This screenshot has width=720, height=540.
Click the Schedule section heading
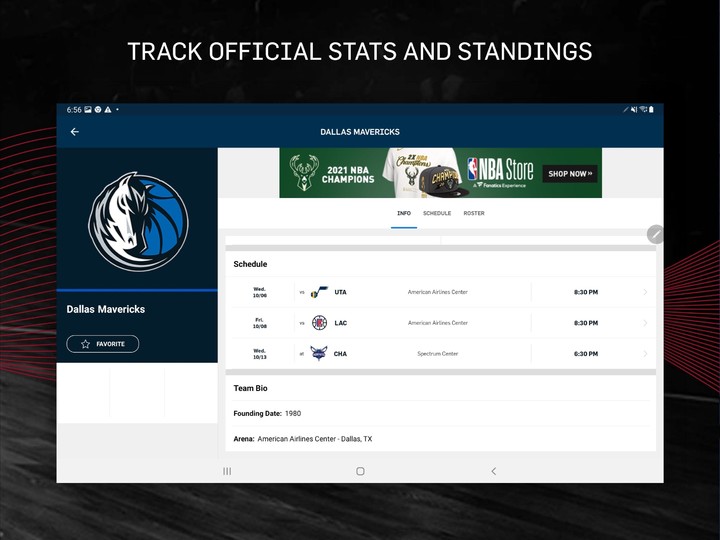tap(250, 264)
